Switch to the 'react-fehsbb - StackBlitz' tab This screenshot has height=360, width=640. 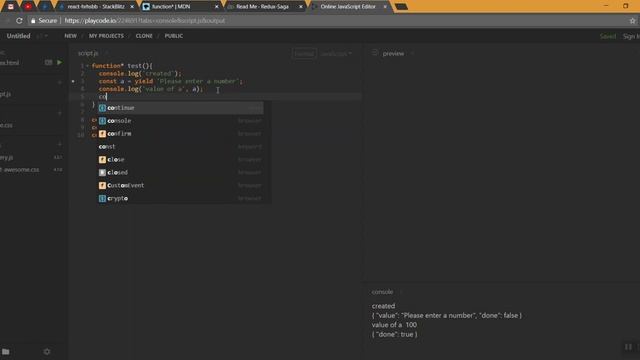pos(96,7)
